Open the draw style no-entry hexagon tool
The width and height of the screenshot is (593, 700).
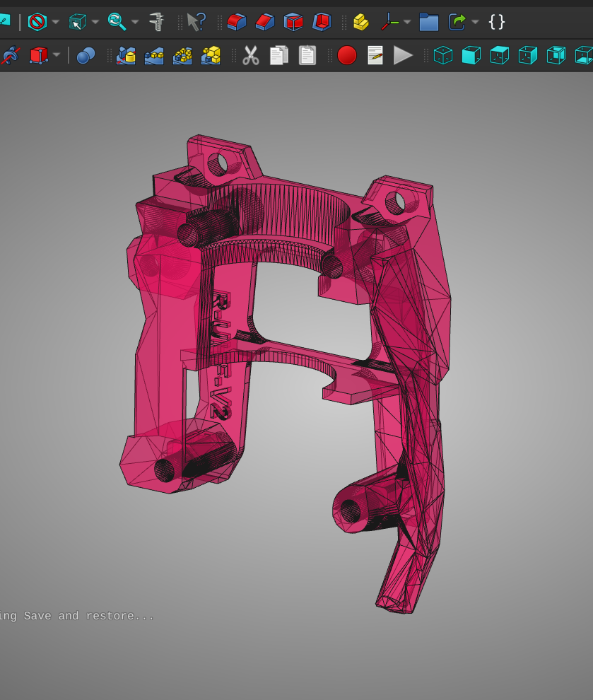[x=37, y=21]
